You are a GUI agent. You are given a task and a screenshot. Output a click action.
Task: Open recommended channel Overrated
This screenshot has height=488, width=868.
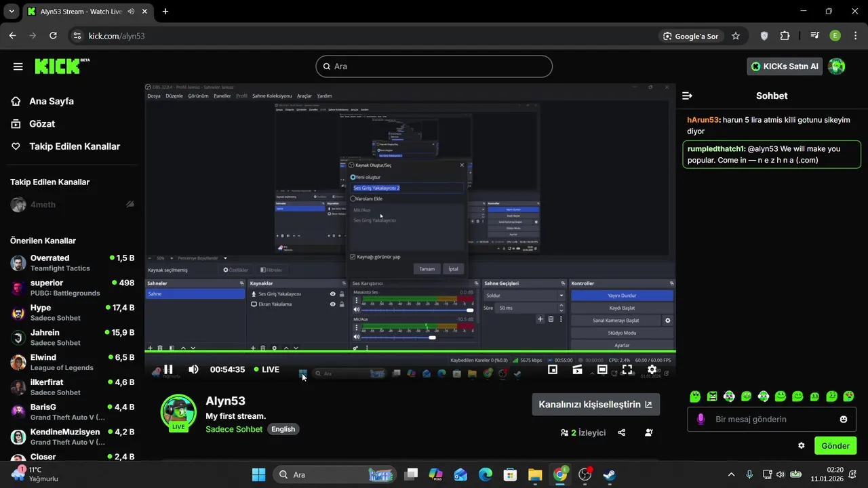click(x=72, y=263)
